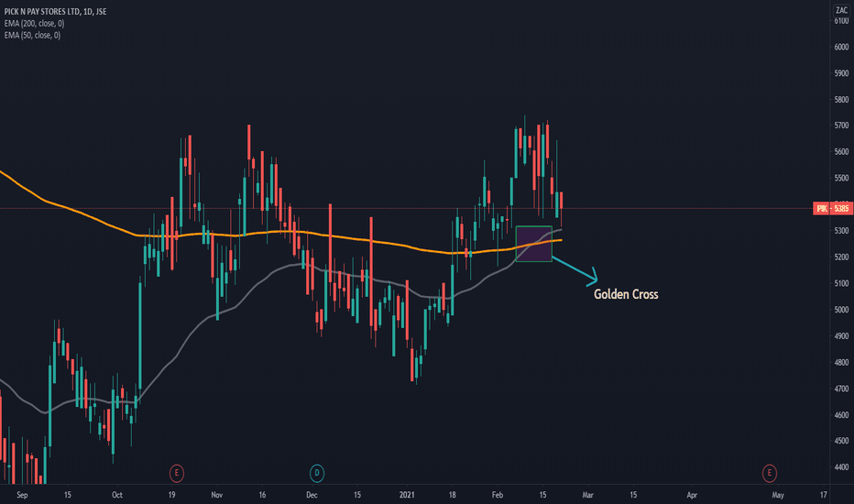854x504 pixels.
Task: Select the Golden Cross text annotation
Action: pyautogui.click(x=626, y=294)
